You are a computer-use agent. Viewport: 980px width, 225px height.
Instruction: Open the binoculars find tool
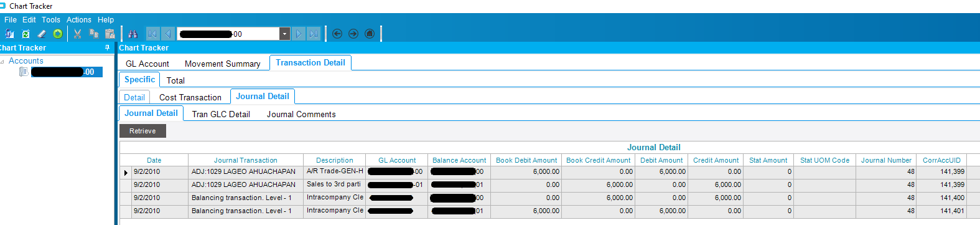point(133,34)
